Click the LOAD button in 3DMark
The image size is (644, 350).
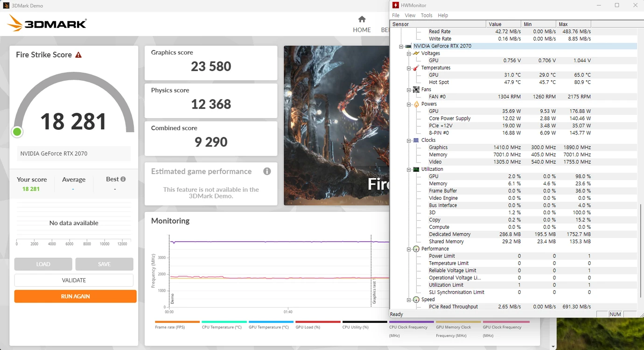point(43,264)
